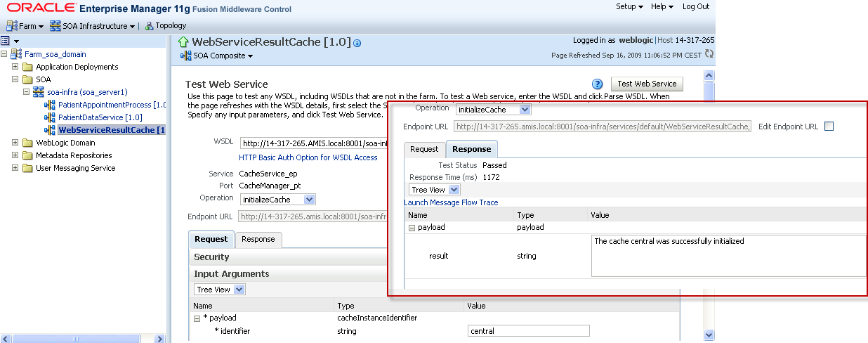The height and width of the screenshot is (343, 868).
Task: Click the Application Deployments folder icon
Action: [x=27, y=67]
